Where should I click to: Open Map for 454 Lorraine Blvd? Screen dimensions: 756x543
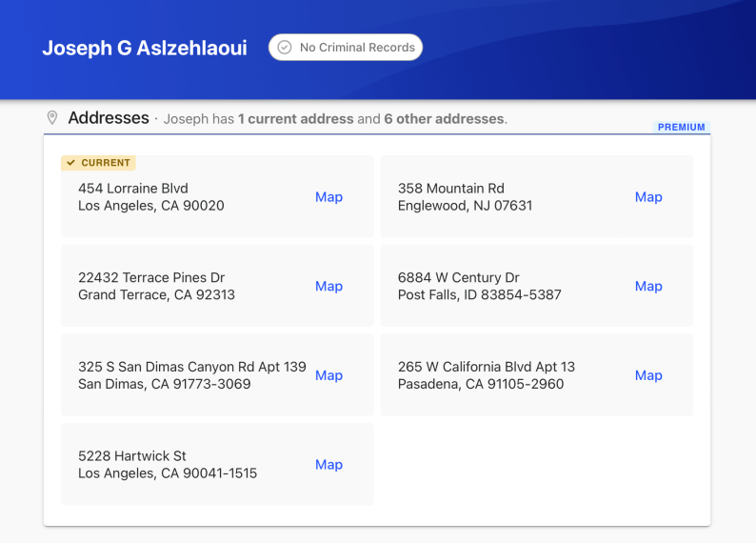328,197
